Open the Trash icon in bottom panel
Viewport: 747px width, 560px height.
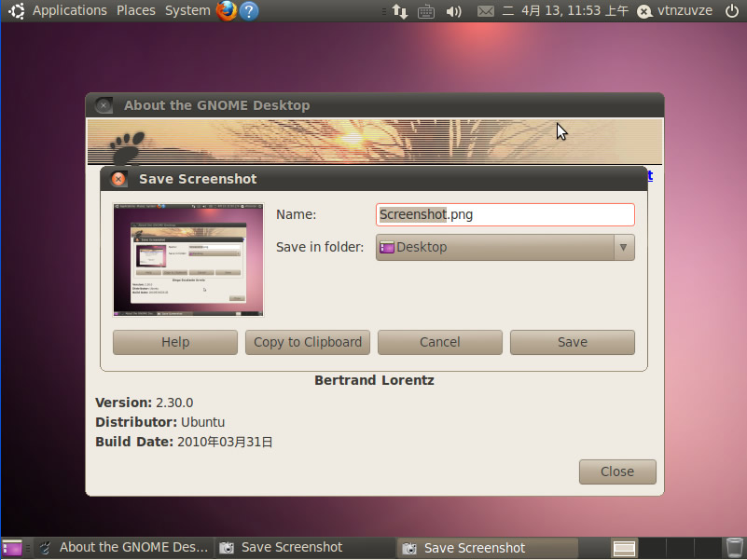click(x=734, y=548)
